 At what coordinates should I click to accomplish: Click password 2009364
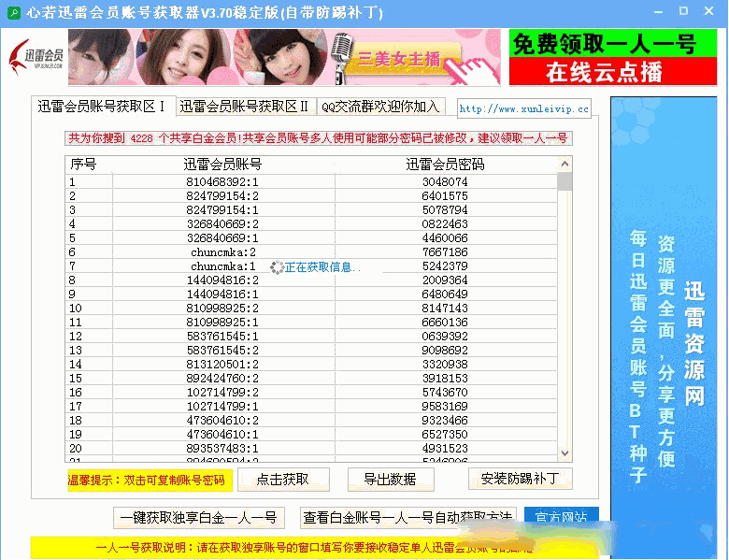pos(445,280)
